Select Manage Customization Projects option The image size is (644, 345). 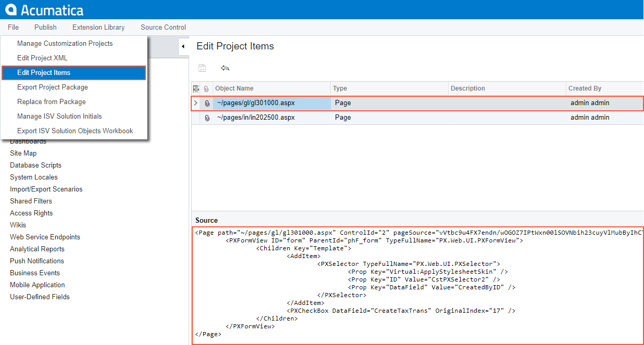65,43
